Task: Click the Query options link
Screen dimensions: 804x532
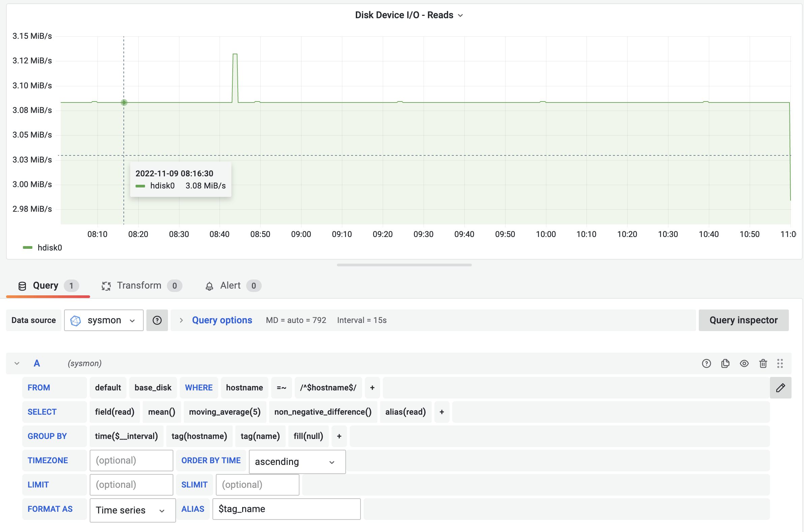Action: (x=222, y=320)
